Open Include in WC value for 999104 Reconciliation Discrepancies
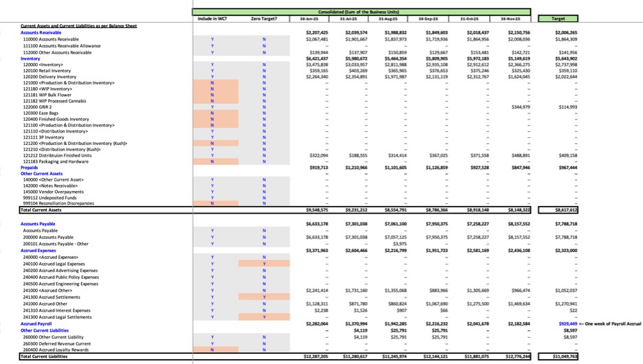Viewport: 643px width, 364px height. click(212, 203)
